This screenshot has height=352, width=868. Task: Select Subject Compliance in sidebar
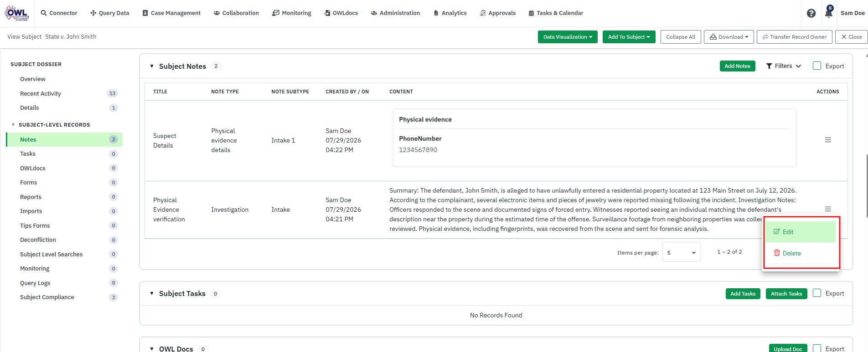pos(47,297)
